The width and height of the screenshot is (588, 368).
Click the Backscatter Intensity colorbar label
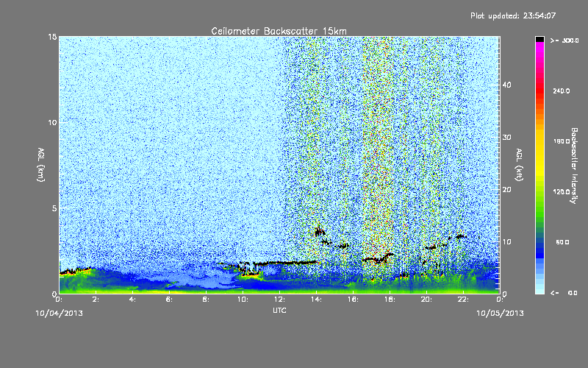click(574, 166)
